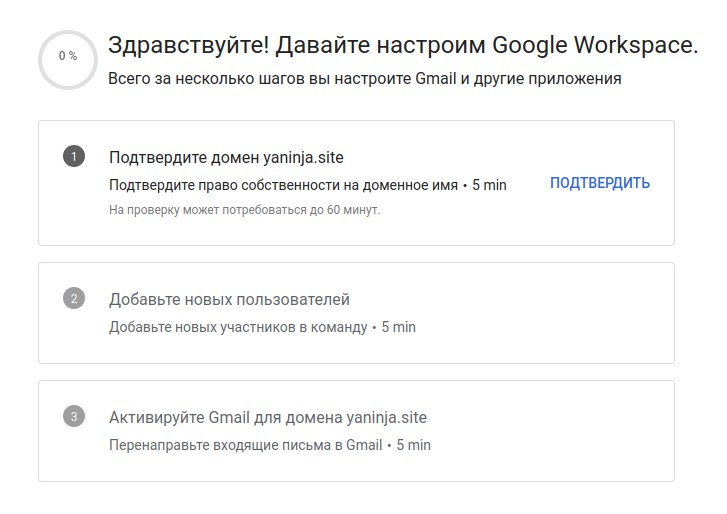
Task: Click the 5 min label in step one
Action: pos(489,185)
